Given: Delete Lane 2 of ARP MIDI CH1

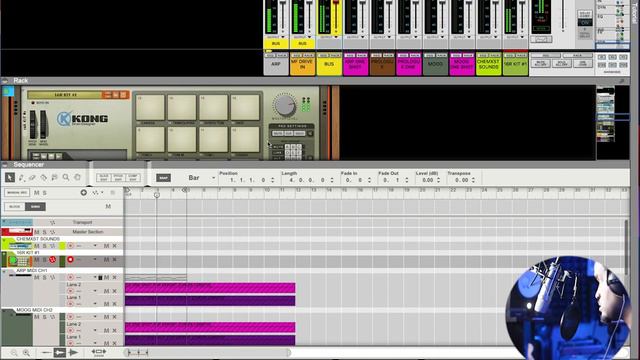Looking at the screenshot, I should (114, 291).
